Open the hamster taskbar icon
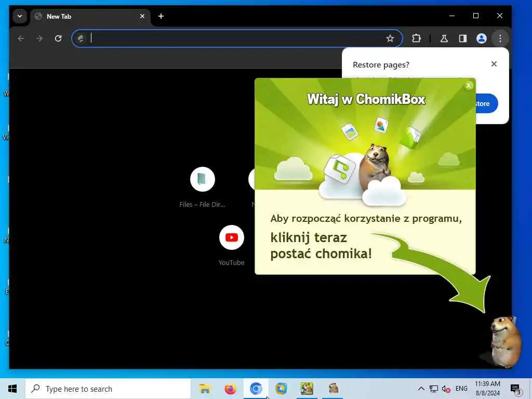532x399 pixels. (333, 388)
